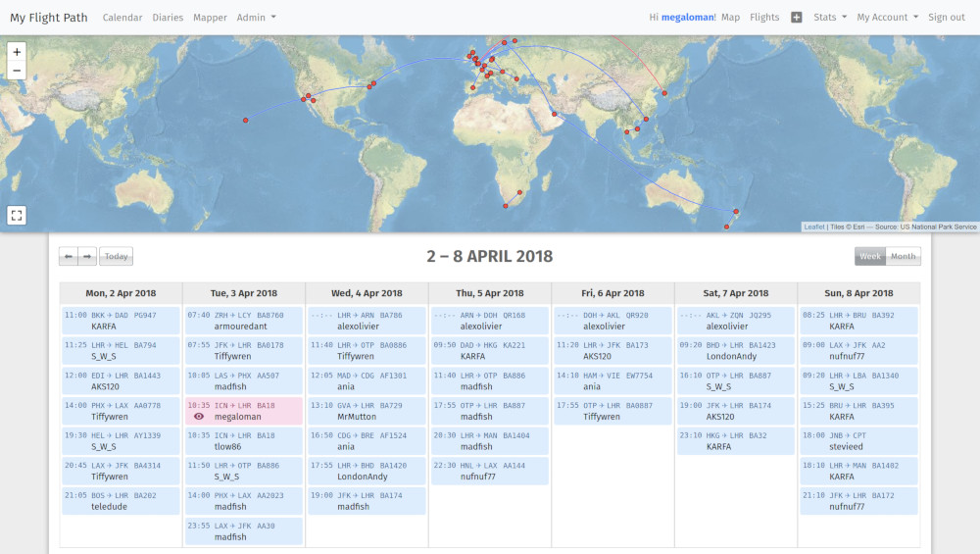
Task: Zoom out on the map
Action: click(x=17, y=71)
